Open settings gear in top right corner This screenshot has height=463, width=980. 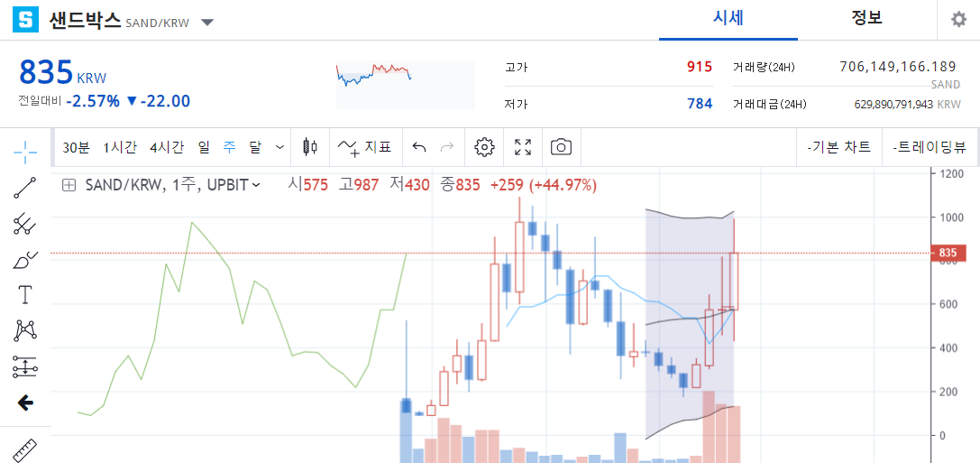(x=958, y=20)
